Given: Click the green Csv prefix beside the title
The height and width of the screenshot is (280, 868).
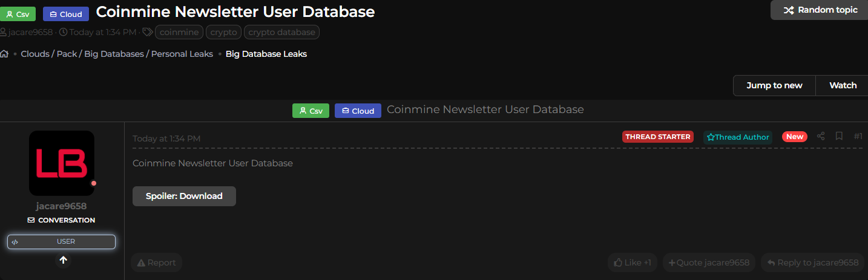Looking at the screenshot, I should [x=18, y=14].
